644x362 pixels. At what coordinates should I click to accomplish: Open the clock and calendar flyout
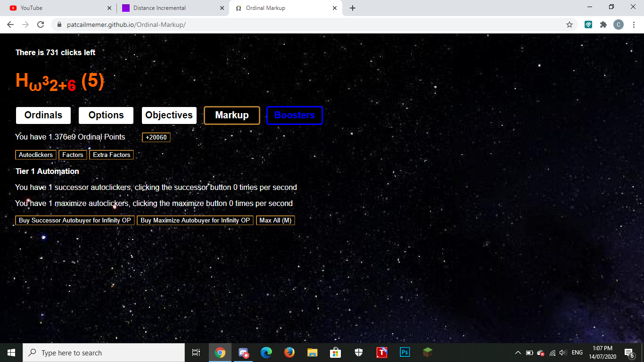click(602, 353)
